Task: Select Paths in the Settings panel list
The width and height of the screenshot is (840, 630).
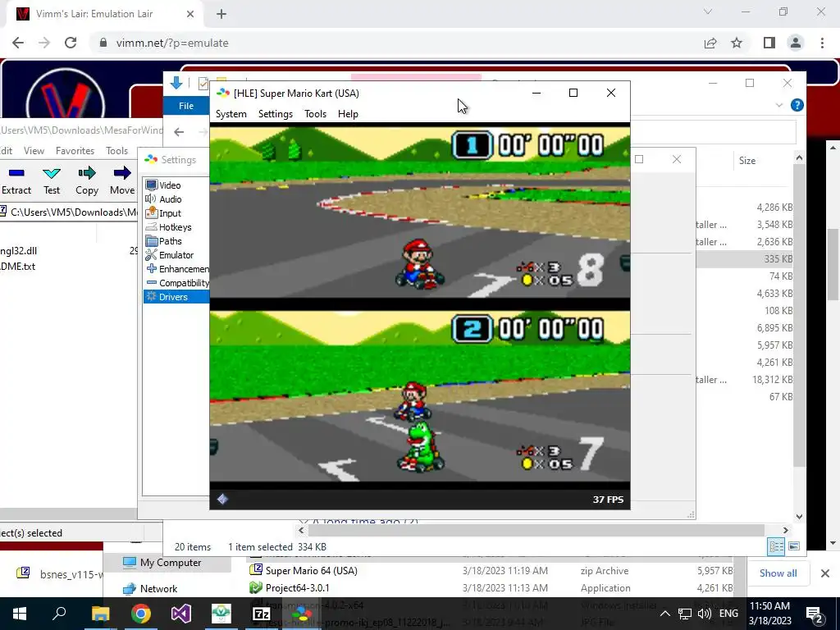Action: (170, 241)
